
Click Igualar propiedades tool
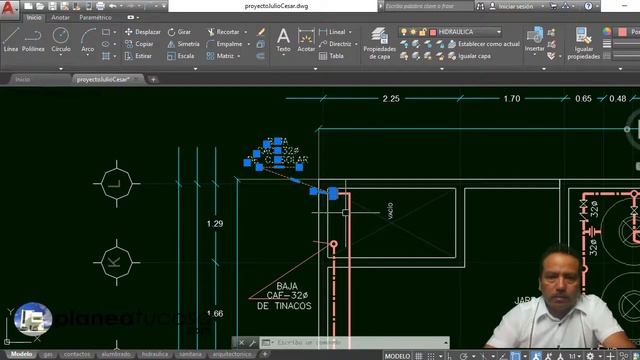pyautogui.click(x=583, y=43)
